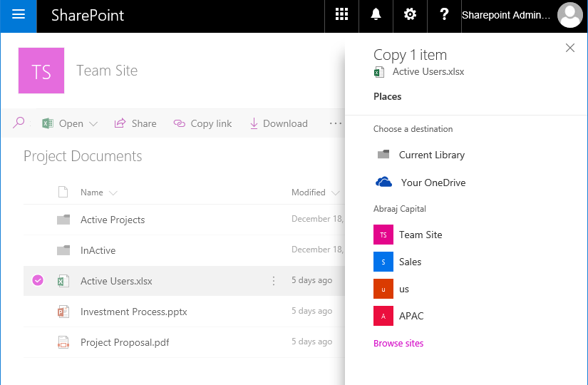
Task: Click the Sharepoint Admin profile avatar
Action: click(x=570, y=15)
